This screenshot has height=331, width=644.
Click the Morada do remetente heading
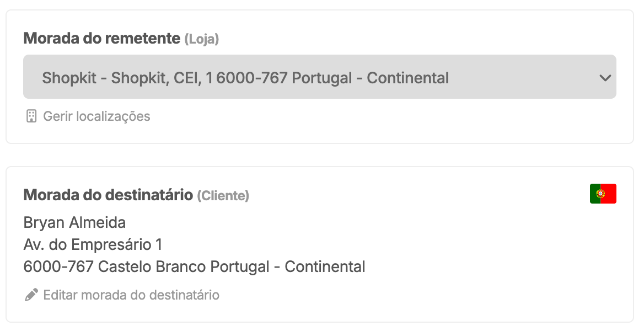pos(101,39)
